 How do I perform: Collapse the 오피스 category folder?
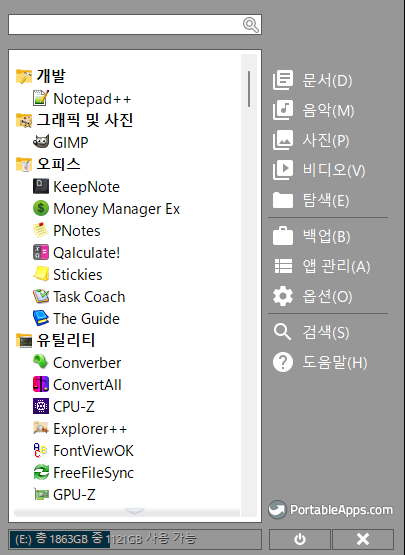tap(24, 164)
